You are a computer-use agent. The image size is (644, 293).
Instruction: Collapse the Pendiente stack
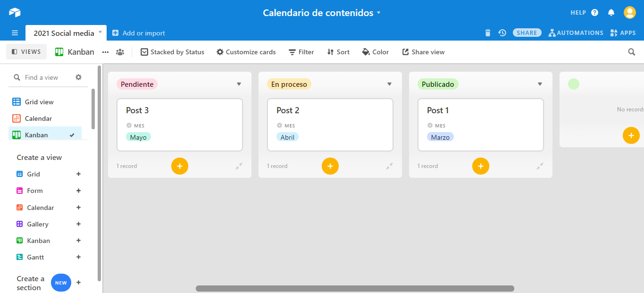click(239, 166)
